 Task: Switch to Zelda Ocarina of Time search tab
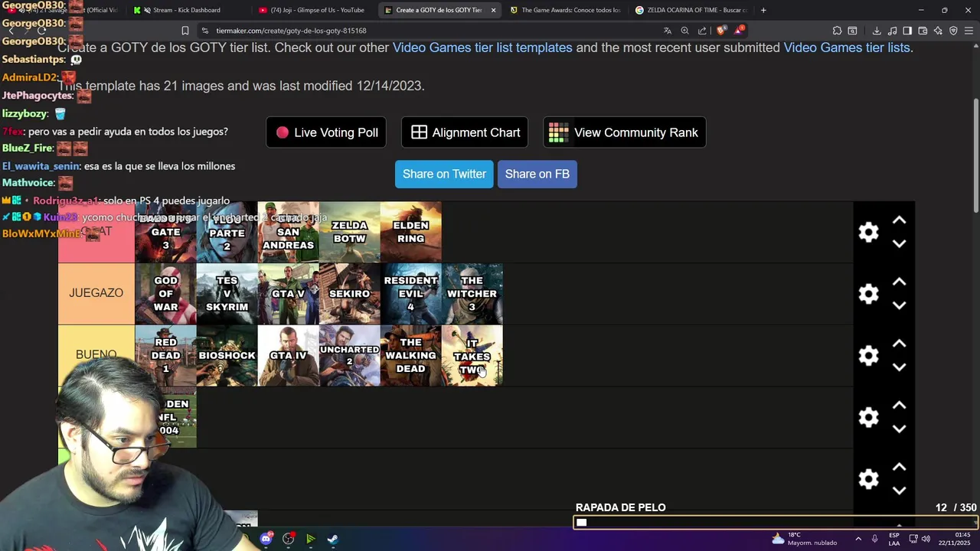tap(689, 10)
